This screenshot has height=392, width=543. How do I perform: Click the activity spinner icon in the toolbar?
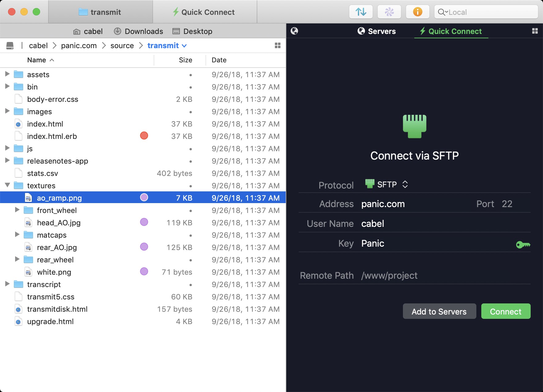[389, 12]
